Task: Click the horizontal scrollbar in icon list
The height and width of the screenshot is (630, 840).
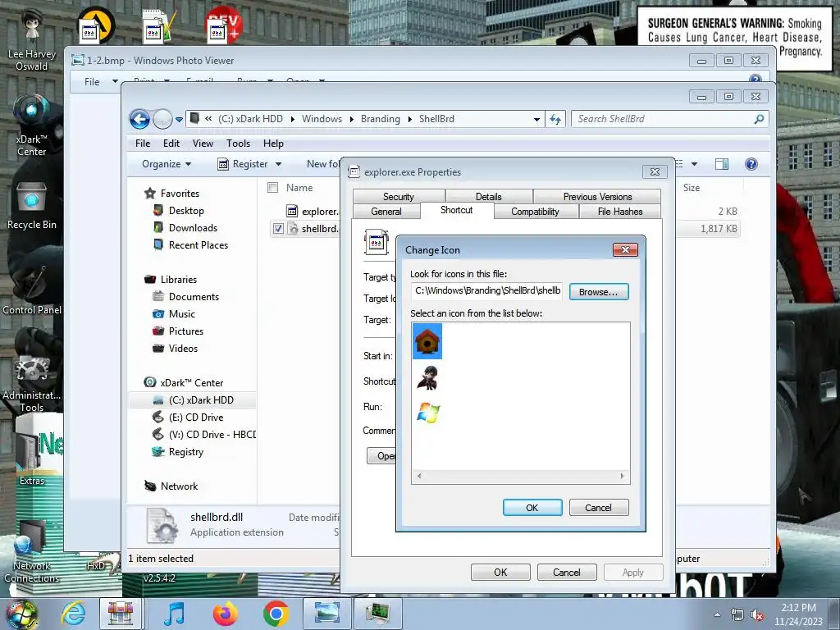Action: pyautogui.click(x=521, y=476)
